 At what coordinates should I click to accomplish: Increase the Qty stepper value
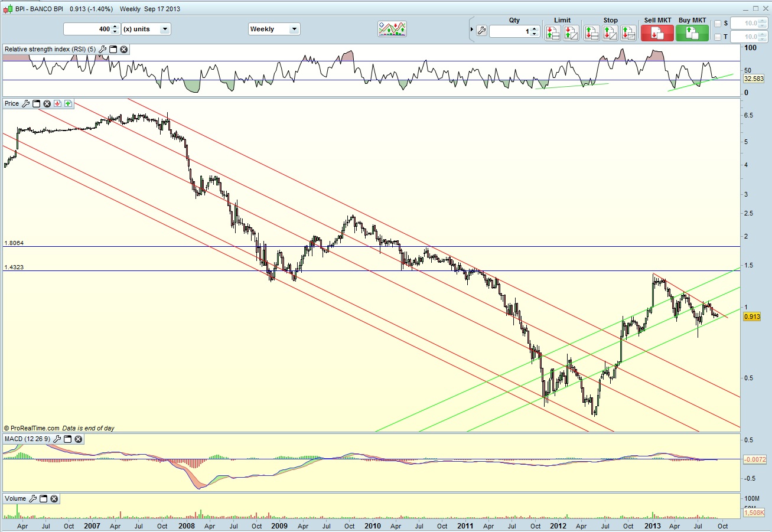535,28
